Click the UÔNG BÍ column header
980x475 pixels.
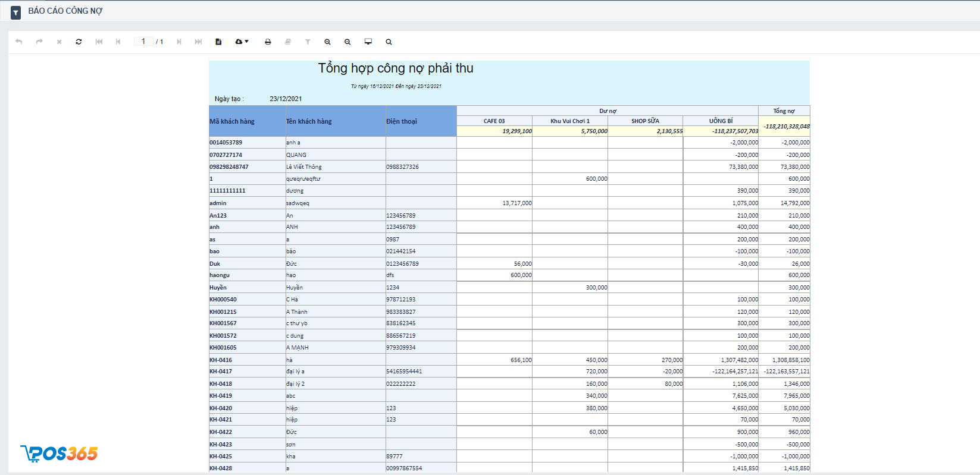(721, 121)
